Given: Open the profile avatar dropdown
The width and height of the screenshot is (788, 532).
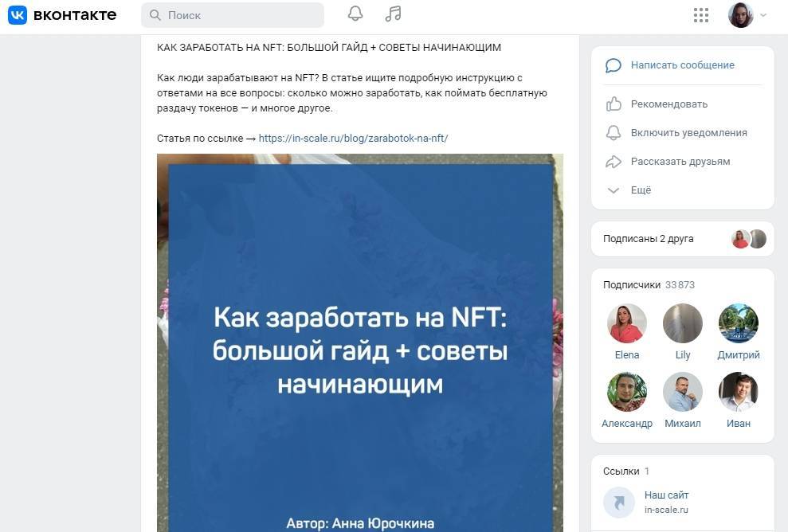Looking at the screenshot, I should 747,15.
